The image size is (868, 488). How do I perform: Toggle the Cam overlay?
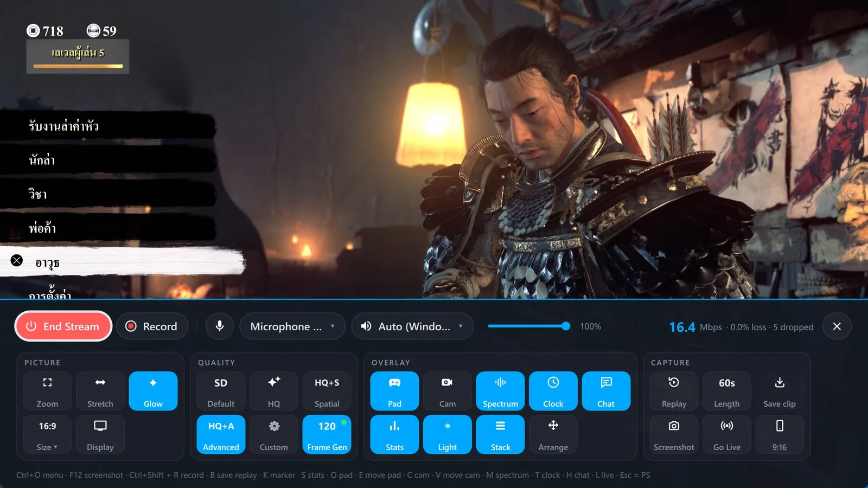448,391
